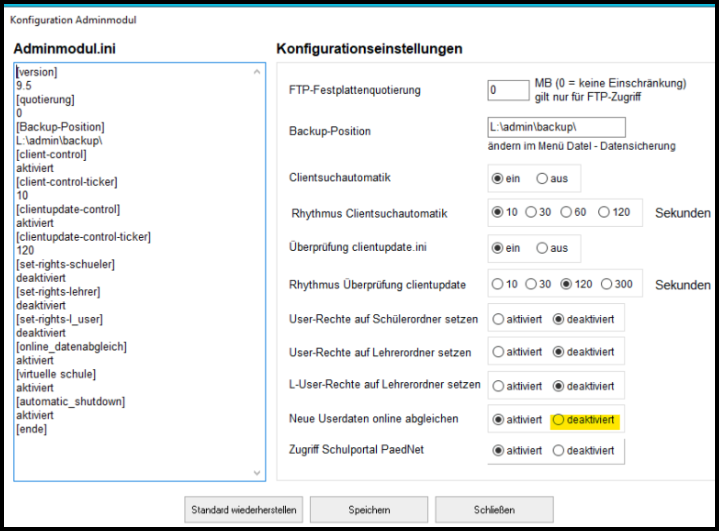Deactivate Zugriff Schulportal PaedNet
This screenshot has width=719, height=531.
click(x=559, y=451)
